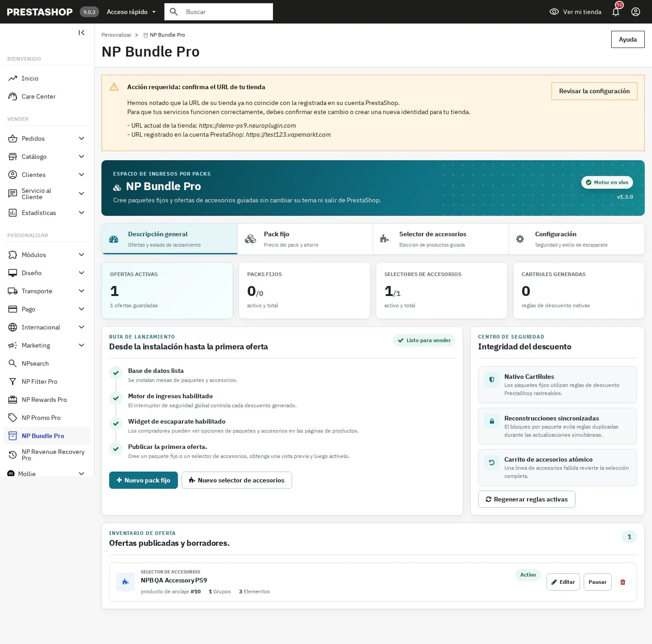Click the NP Rewards Pro gift icon
Viewport: 652px width, 644px height.
[x=13, y=400]
